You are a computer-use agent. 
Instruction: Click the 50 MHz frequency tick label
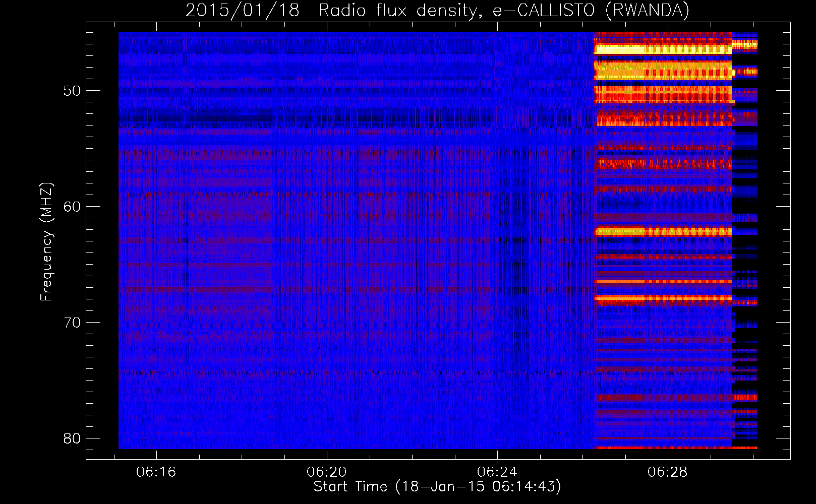point(72,91)
